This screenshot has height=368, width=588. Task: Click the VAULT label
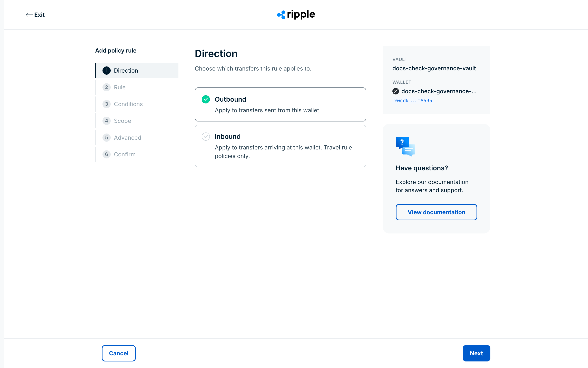point(400,59)
